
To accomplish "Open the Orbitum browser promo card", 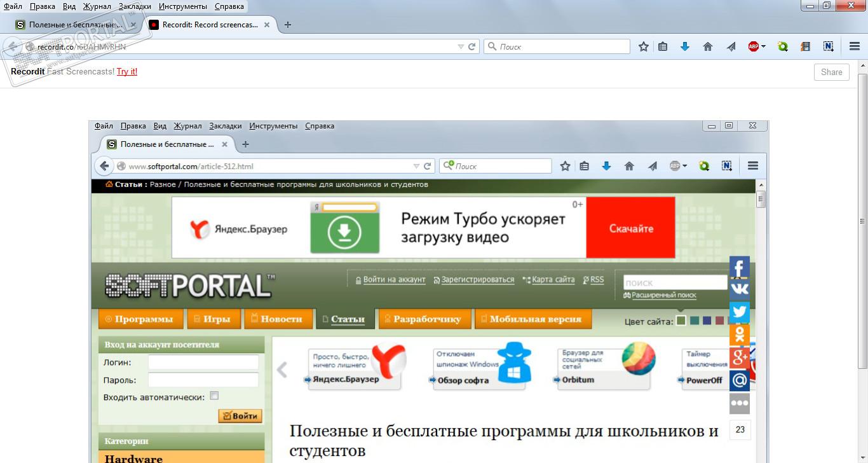I will pyautogui.click(x=604, y=367).
